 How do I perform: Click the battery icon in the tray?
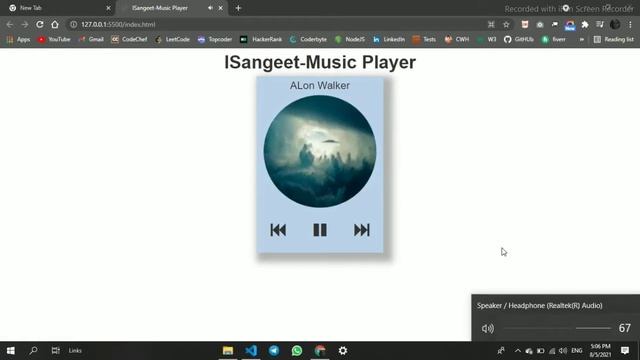540,351
